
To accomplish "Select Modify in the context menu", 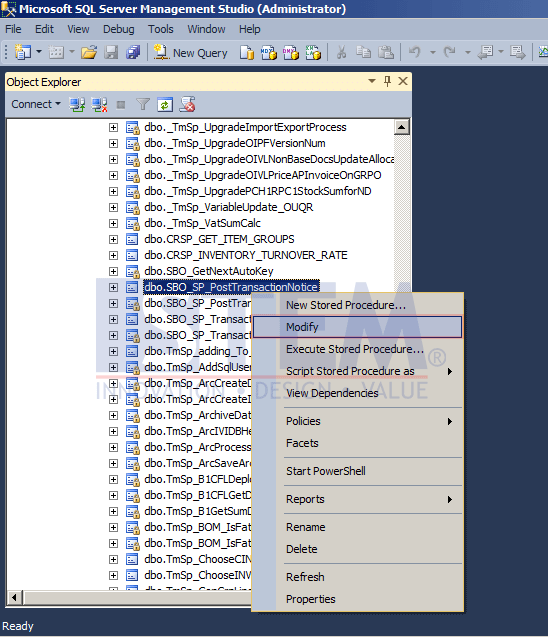I will pyautogui.click(x=357, y=327).
